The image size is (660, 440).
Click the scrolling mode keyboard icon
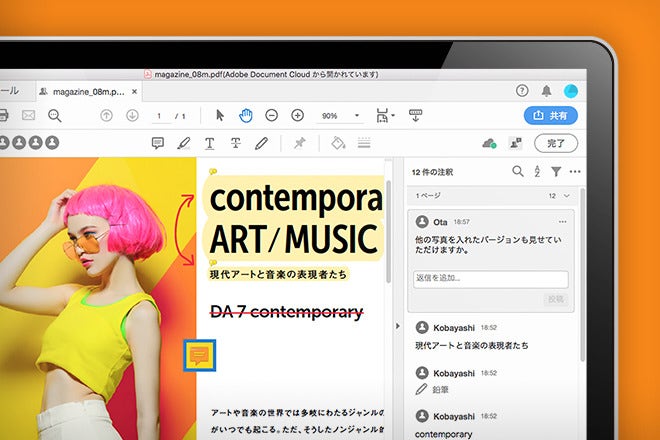415,115
